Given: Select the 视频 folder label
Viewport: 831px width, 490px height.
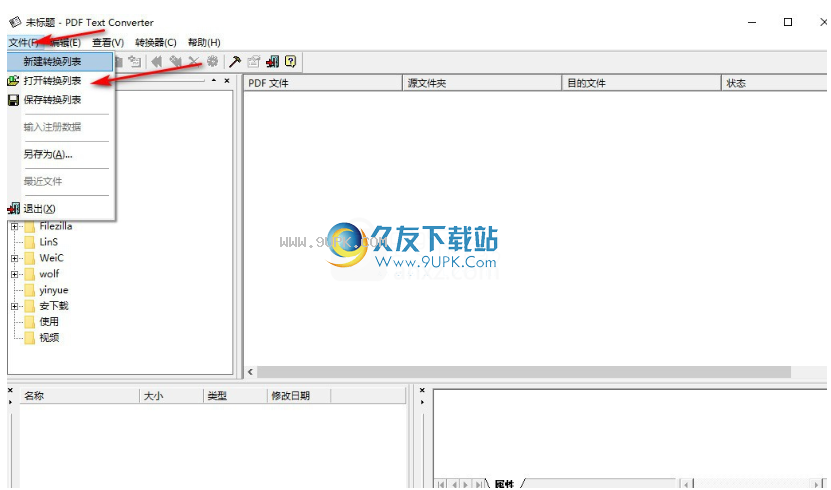Looking at the screenshot, I should (x=49, y=337).
